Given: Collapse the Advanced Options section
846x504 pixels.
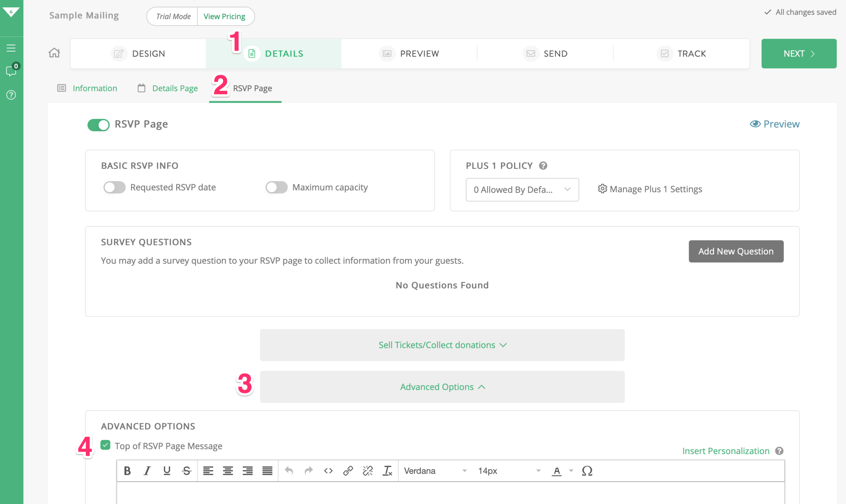Looking at the screenshot, I should click(442, 387).
